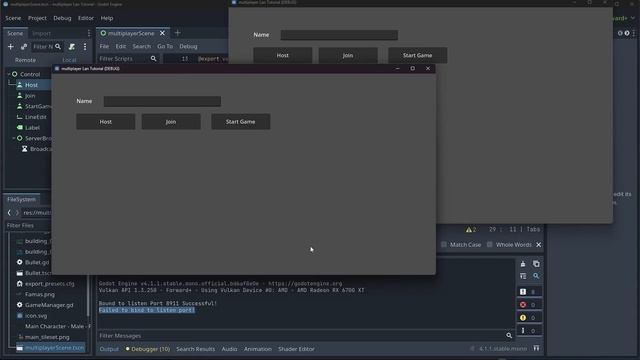The image size is (640, 360).
Task: Click Join button in front game window
Action: pos(171,122)
